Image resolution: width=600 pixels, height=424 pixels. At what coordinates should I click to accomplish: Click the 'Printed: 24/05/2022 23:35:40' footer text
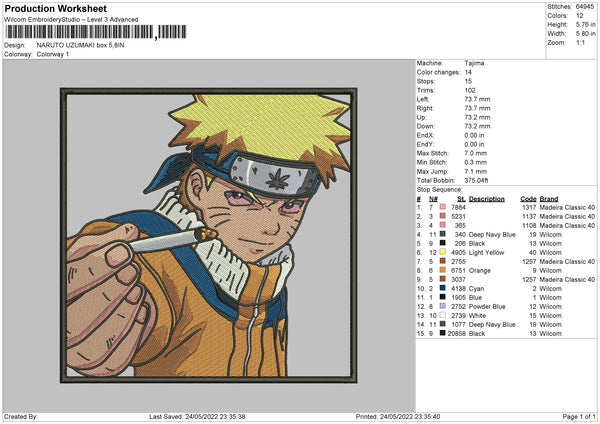(x=398, y=416)
